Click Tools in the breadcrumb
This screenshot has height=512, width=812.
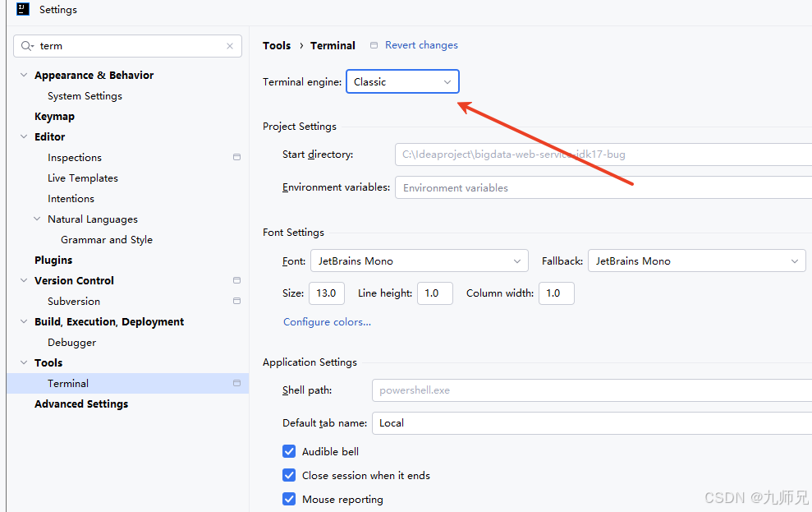[x=277, y=45]
